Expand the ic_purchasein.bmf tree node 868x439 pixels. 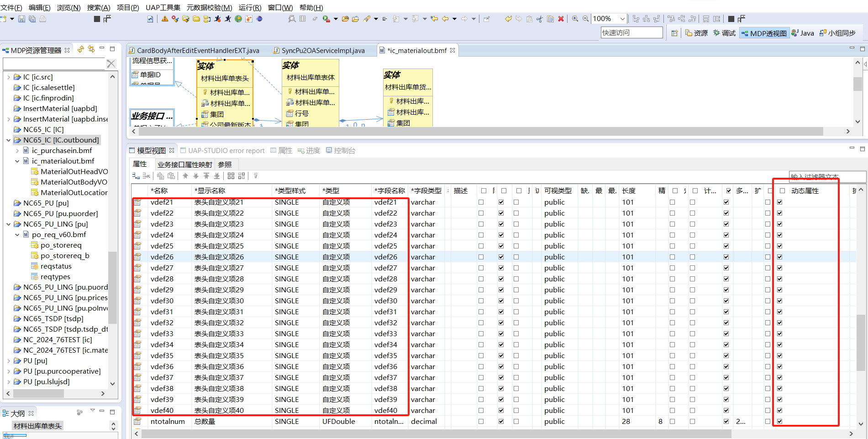click(x=17, y=151)
